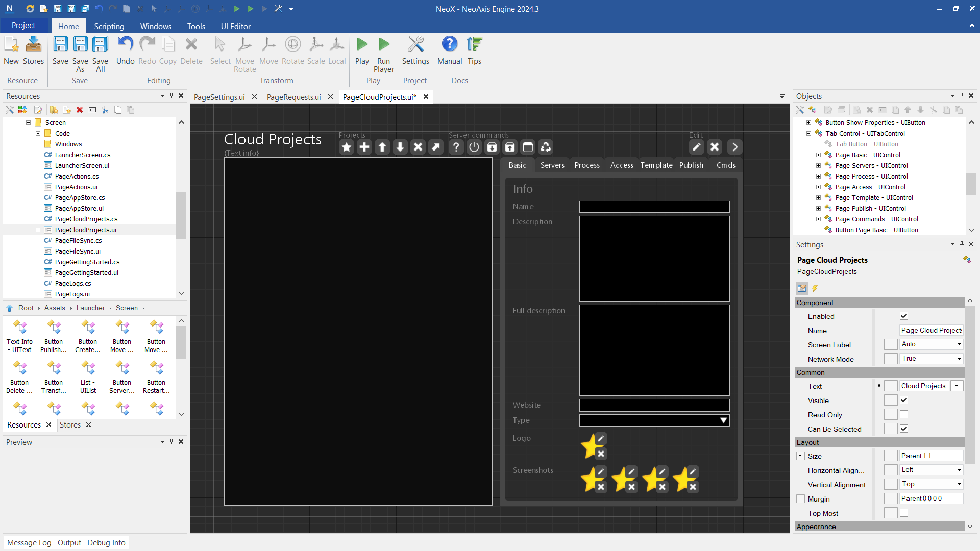980x551 pixels.
Task: Toggle the Top Most checkbox
Action: point(904,513)
